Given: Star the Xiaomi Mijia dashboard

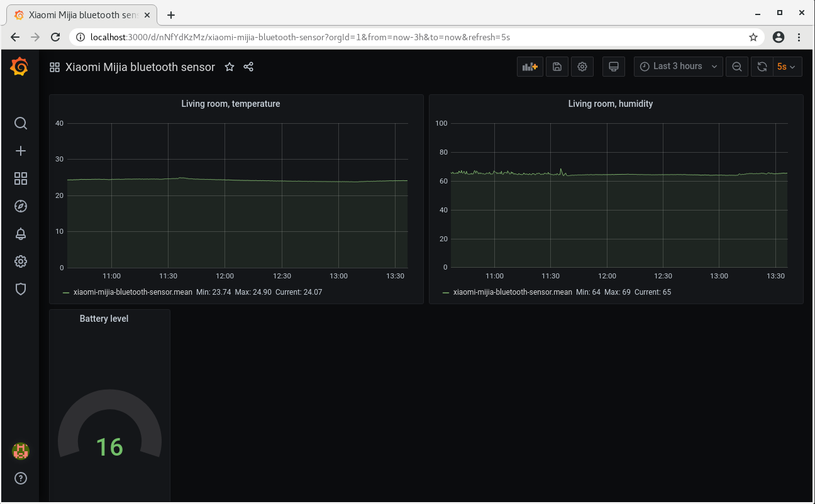Looking at the screenshot, I should point(230,67).
